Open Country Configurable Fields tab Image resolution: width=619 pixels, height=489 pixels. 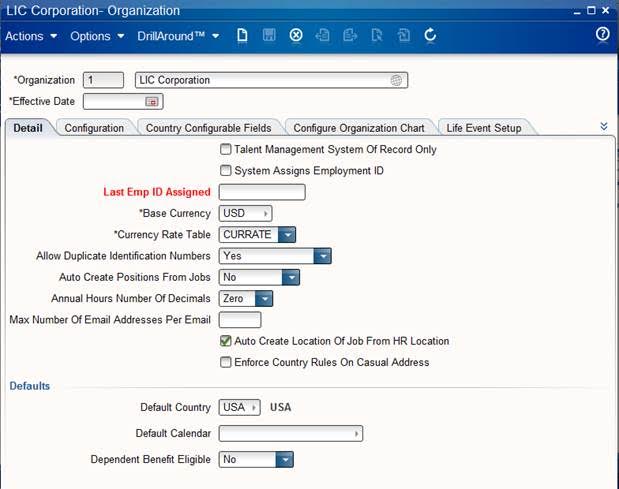(208, 128)
